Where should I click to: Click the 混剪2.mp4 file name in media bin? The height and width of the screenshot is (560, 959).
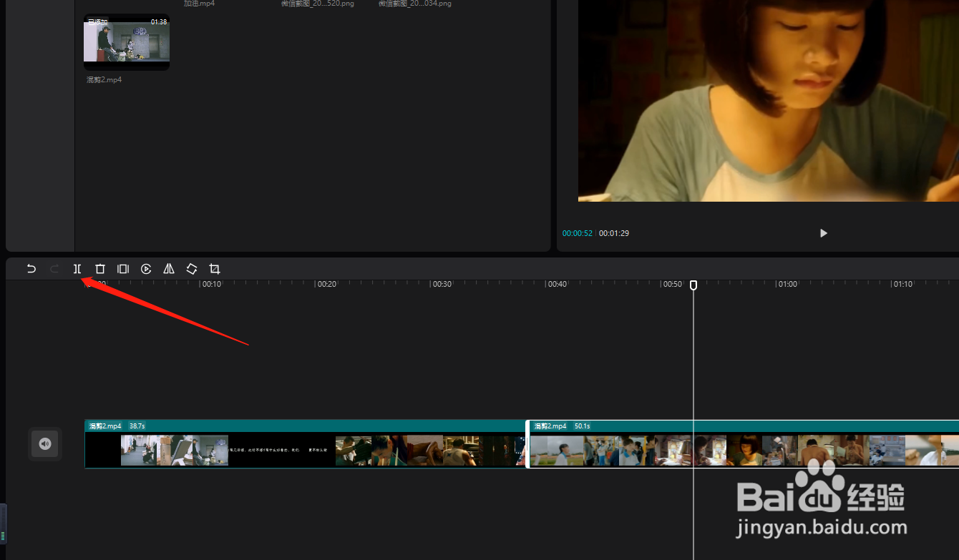[104, 80]
